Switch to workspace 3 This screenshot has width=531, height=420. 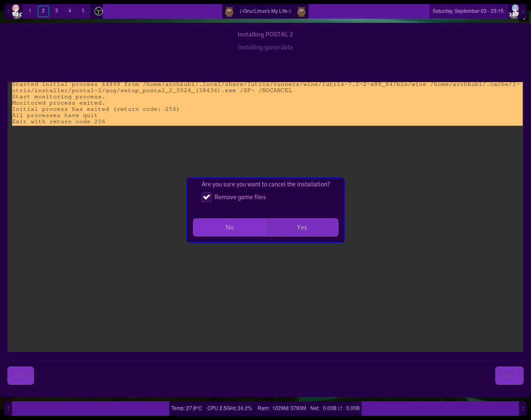point(56,11)
